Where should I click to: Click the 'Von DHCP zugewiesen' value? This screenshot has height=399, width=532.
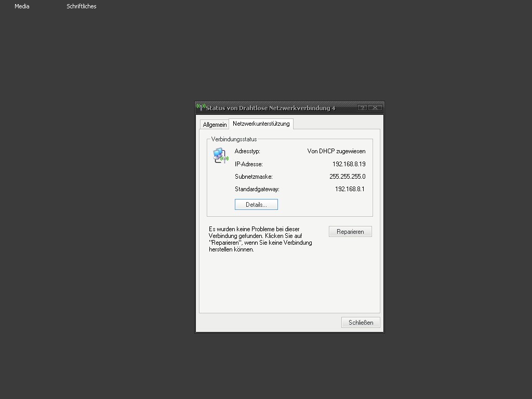coord(336,151)
